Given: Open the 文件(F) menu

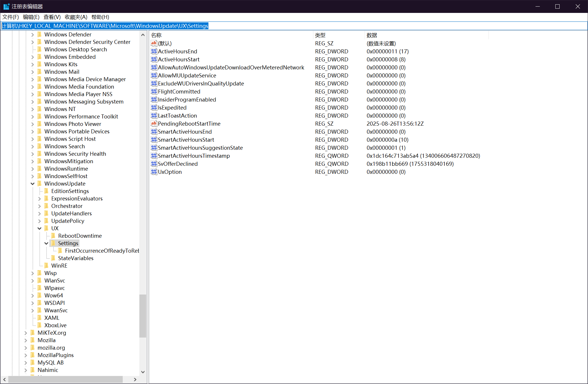Looking at the screenshot, I should [x=11, y=17].
